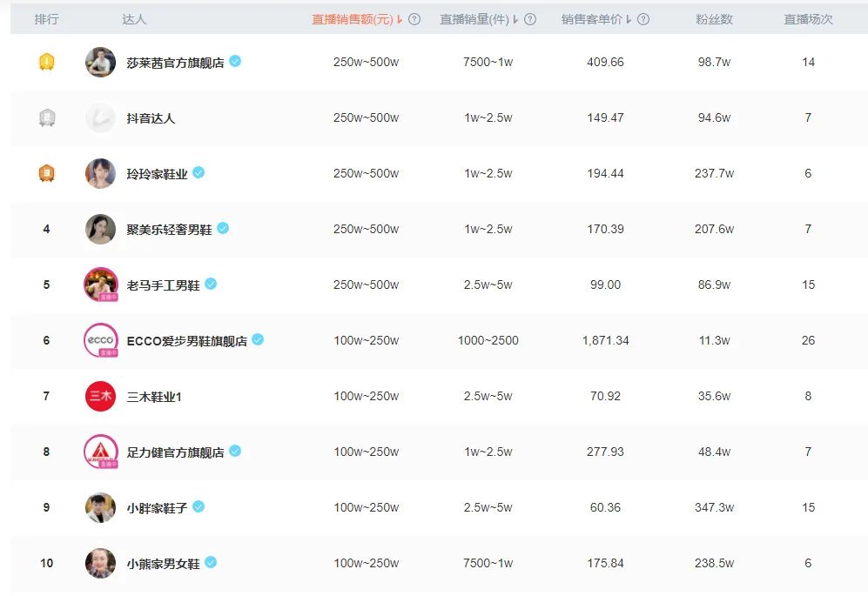Click the 抖音达人 avatar thumbnail
This screenshot has height=596, width=868.
pyautogui.click(x=100, y=117)
